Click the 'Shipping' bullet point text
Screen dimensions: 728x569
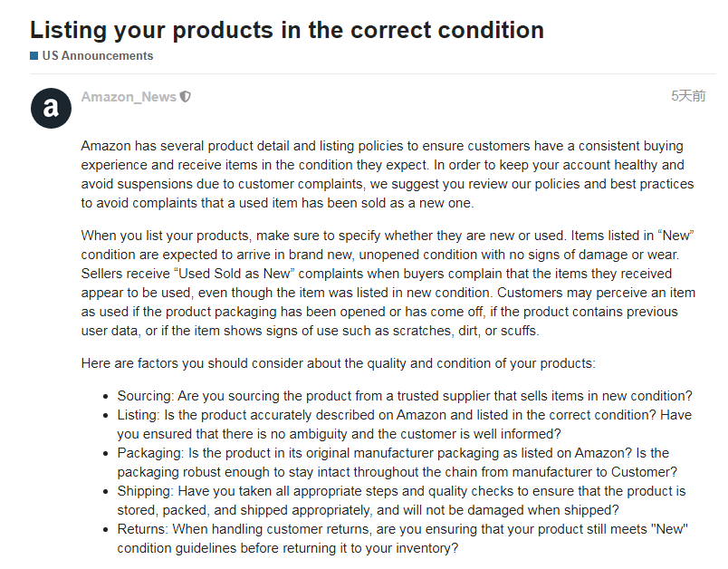[x=402, y=500]
